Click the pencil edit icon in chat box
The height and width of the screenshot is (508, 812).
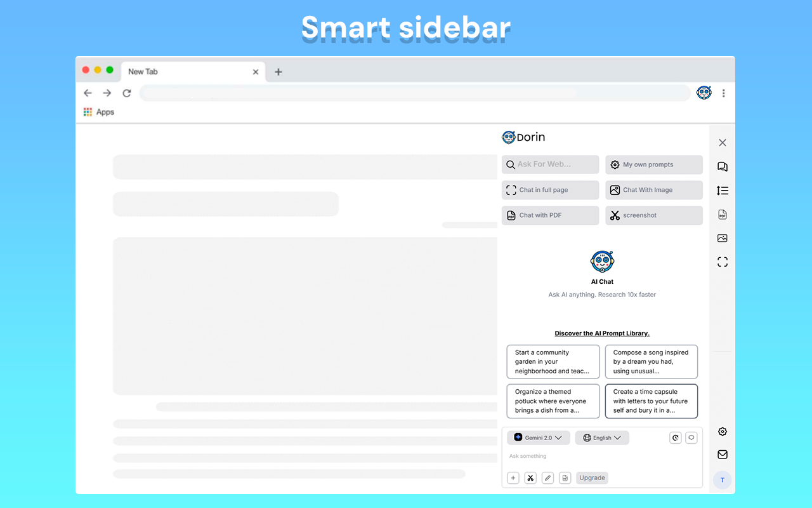coord(548,478)
